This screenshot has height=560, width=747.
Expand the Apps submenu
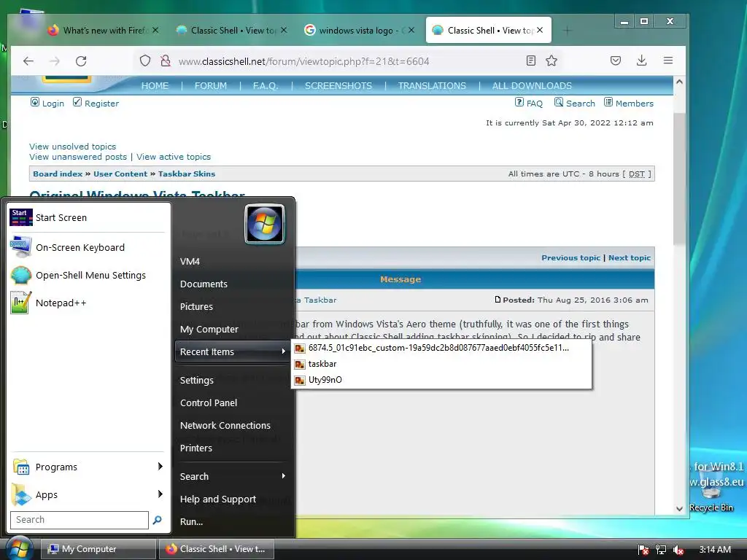[88, 495]
